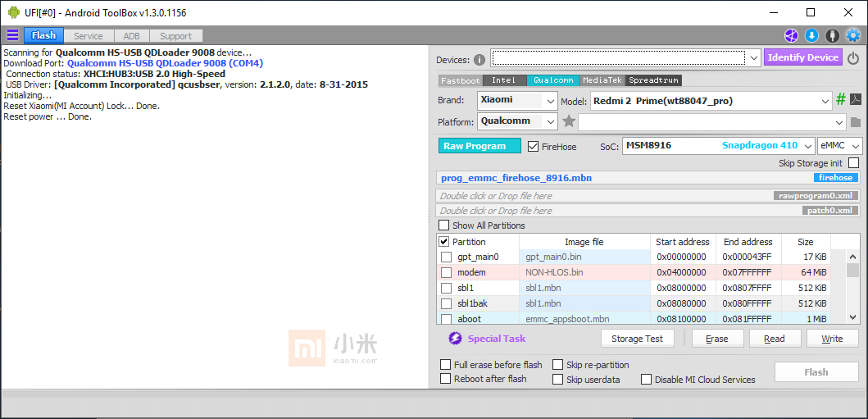
Task: Toggle the FireHose checkbox
Action: [x=533, y=146]
